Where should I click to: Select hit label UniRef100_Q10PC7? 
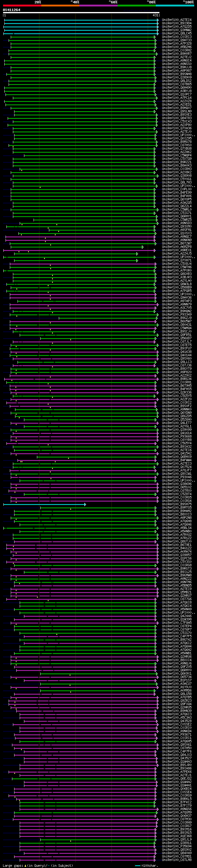[177, 94]
